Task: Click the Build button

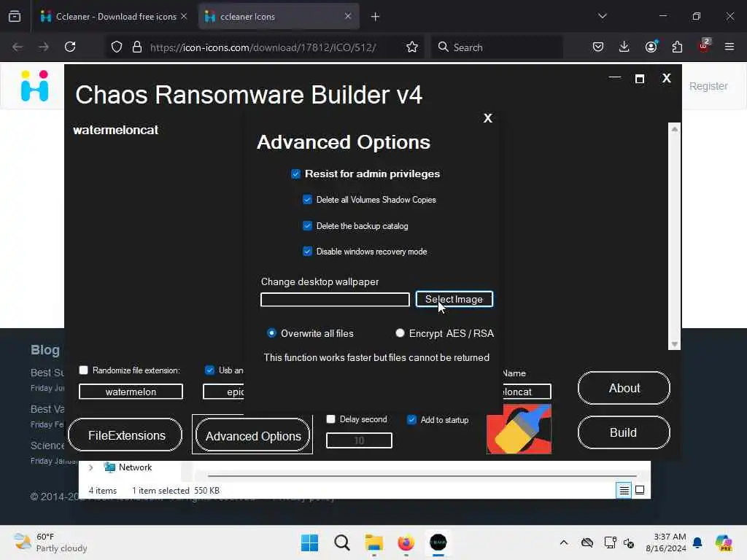Action: [624, 432]
